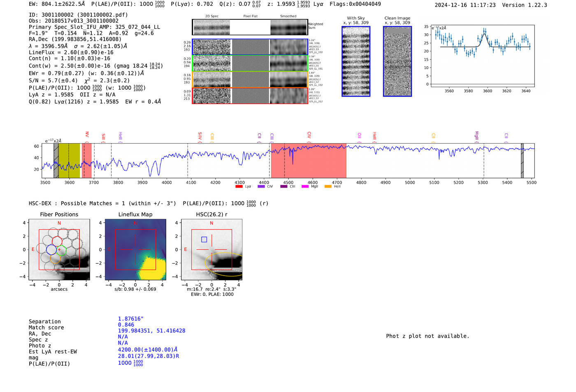Click the Version 1.22.3 label
Image resolution: width=576 pixels, height=392 pixels.
click(x=525, y=5)
